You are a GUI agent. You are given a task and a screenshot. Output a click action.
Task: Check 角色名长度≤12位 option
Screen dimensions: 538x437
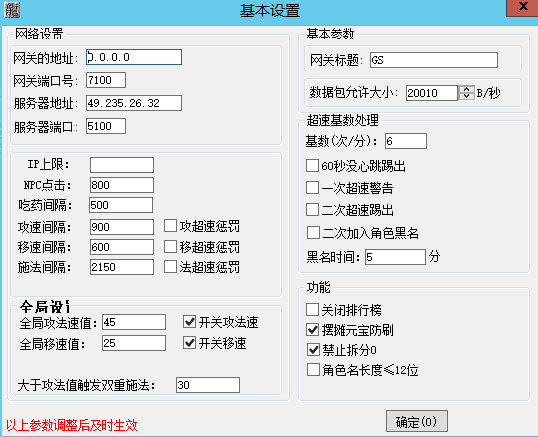pos(313,370)
